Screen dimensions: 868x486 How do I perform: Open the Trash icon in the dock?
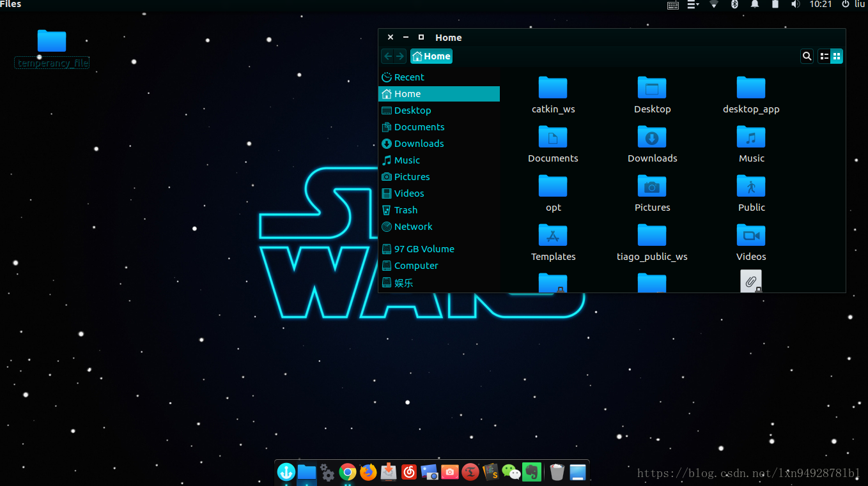557,472
